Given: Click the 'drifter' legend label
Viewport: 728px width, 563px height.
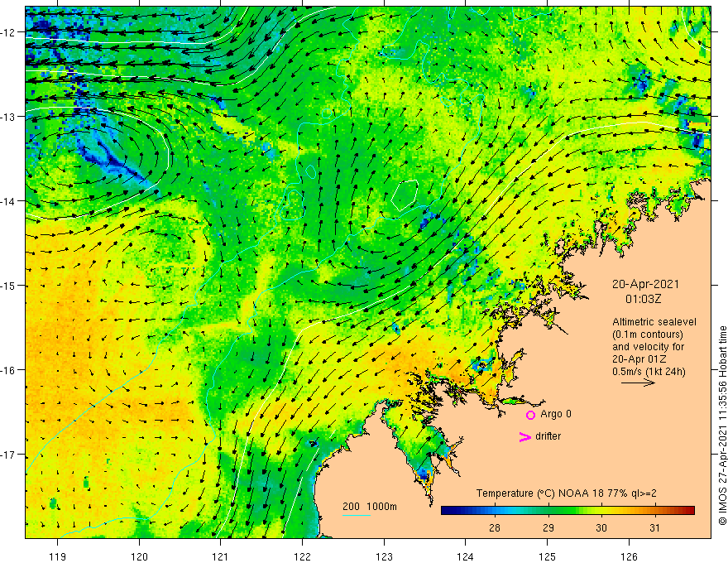Looking at the screenshot, I should click(x=548, y=436).
